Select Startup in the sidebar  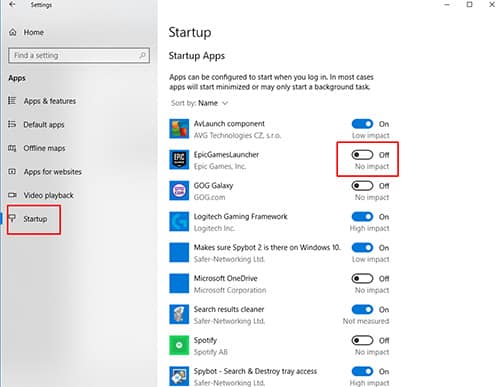pos(35,219)
